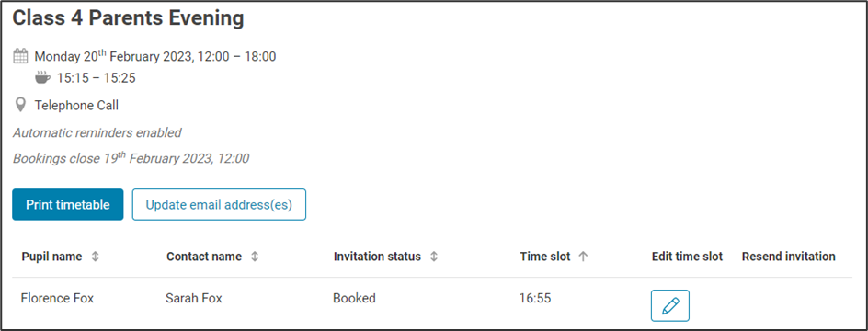Select the Time slot column header

tap(544, 257)
